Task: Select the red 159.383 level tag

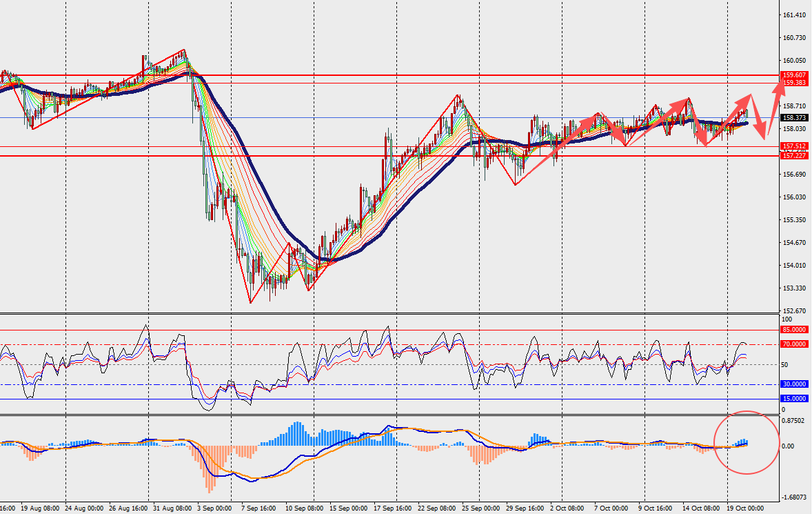Action: (794, 83)
